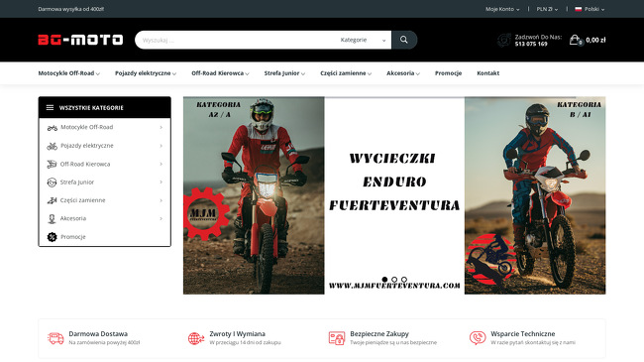Open the shopping cart icon
Viewport: 644px width, 362px height.
[576, 40]
